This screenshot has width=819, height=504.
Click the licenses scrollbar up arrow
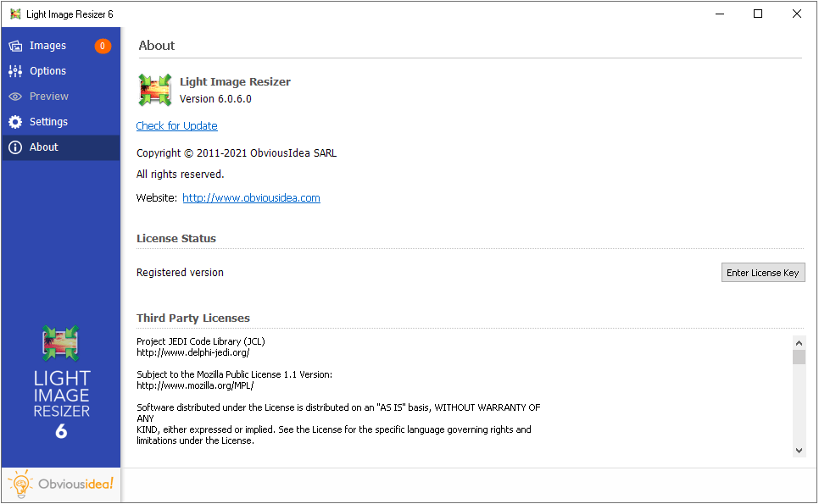pos(799,342)
